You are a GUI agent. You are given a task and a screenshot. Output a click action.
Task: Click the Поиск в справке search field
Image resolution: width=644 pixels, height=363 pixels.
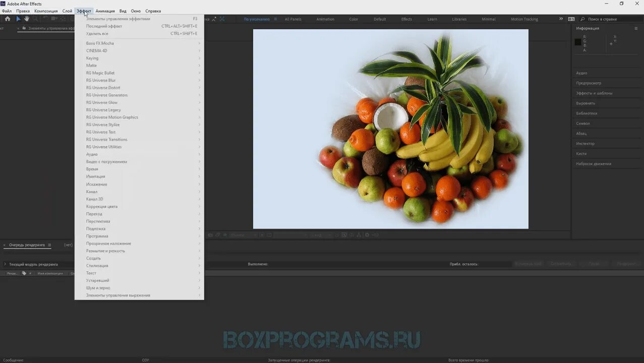(x=610, y=19)
